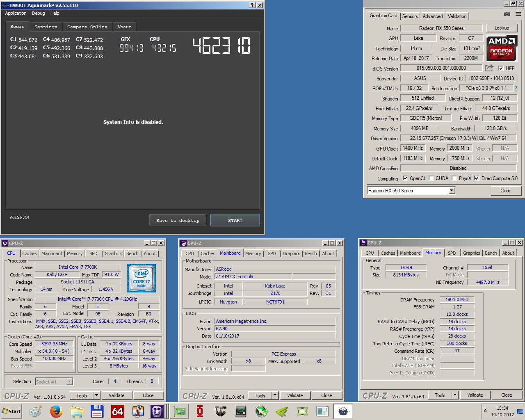Click the AMD Radeon logo in GPU-Z

click(x=501, y=48)
